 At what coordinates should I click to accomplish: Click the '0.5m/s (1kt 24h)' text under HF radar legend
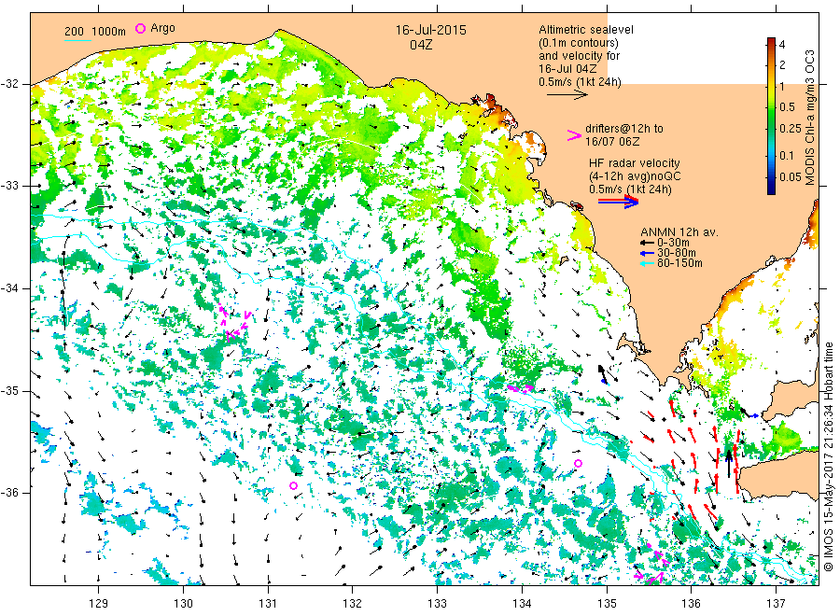(x=630, y=189)
